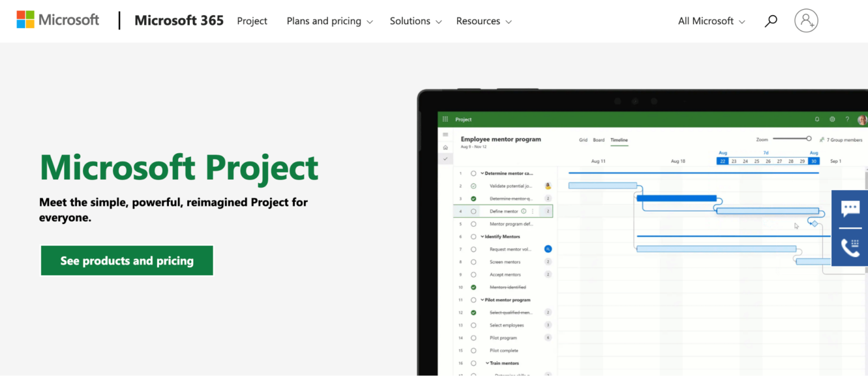868x376 pixels.
Task: Select the Home icon in the left sidebar
Action: point(445,146)
